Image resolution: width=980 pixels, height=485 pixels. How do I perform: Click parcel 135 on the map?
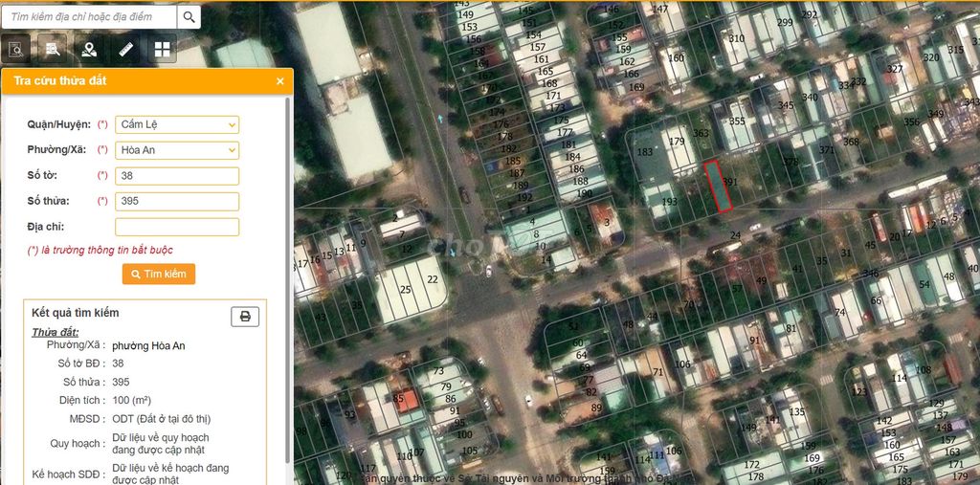pos(797,412)
